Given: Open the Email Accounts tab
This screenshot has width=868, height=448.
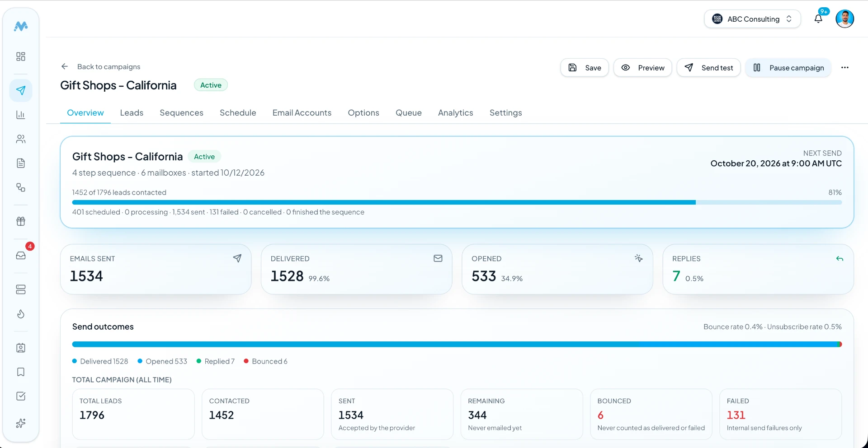Looking at the screenshot, I should pos(302,113).
